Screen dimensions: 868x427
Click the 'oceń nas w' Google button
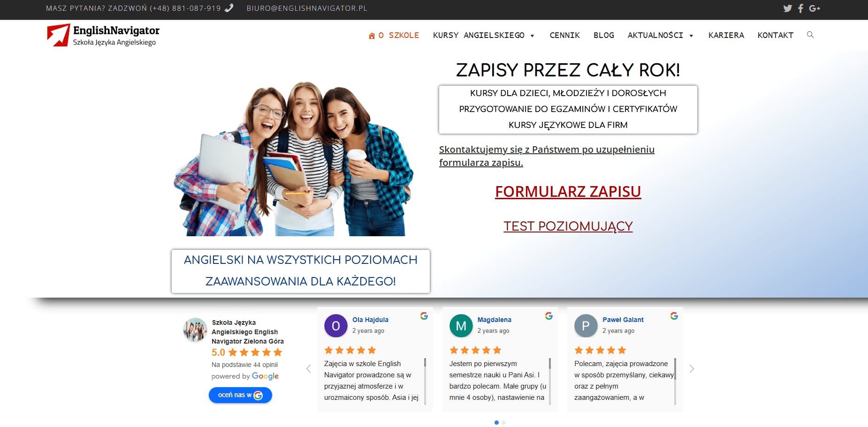coord(240,395)
